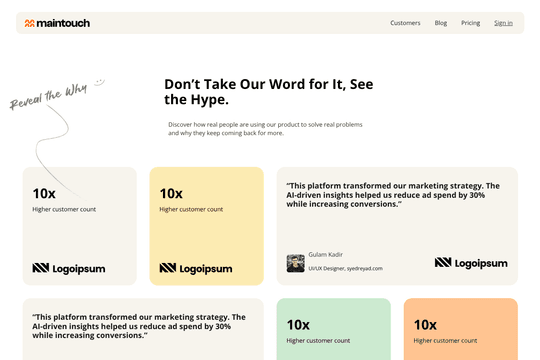This screenshot has height=360, width=540.
Task: Click Logoipsum logo in yellow card
Action: click(196, 268)
